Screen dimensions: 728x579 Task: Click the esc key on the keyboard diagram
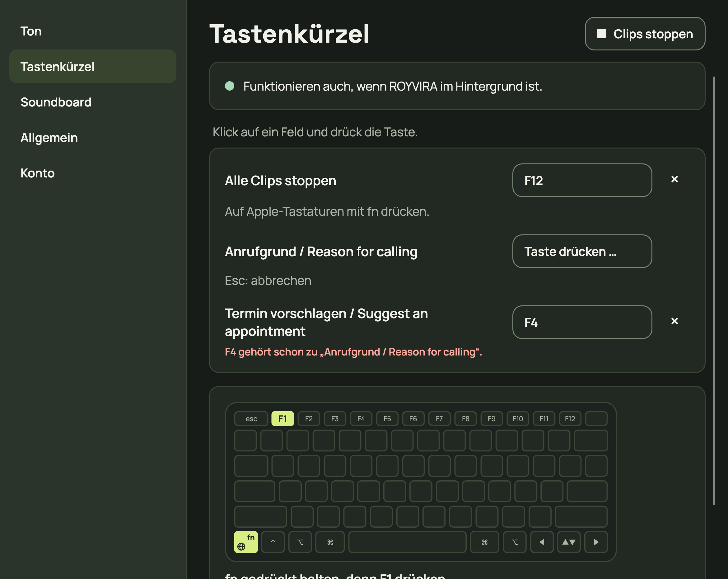click(x=251, y=419)
